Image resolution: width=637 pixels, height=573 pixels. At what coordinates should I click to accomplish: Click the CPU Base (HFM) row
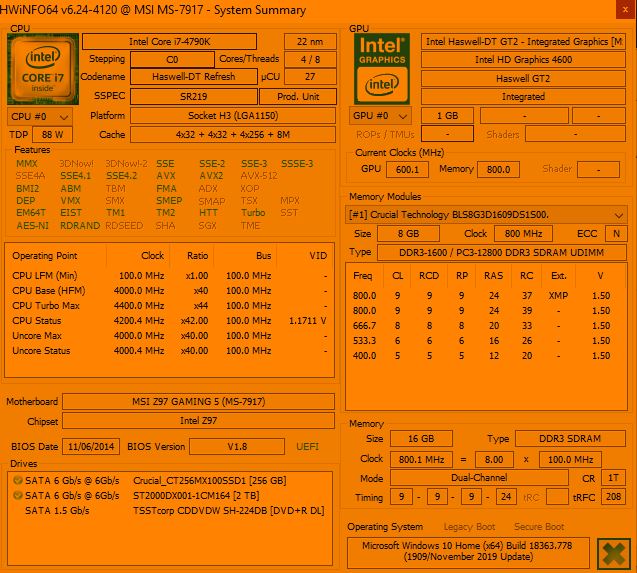click(x=170, y=291)
